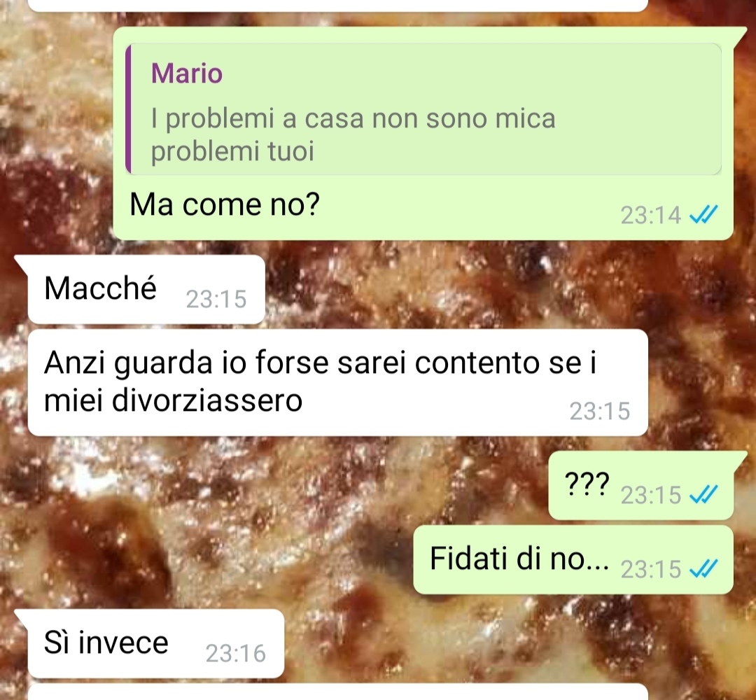Tap the partial message bubble at bottom
This screenshot has height=700, width=756.
pos(337,692)
